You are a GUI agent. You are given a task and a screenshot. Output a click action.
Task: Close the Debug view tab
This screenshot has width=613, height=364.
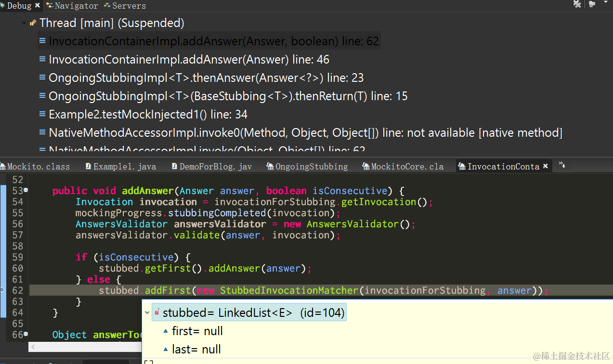tap(38, 5)
